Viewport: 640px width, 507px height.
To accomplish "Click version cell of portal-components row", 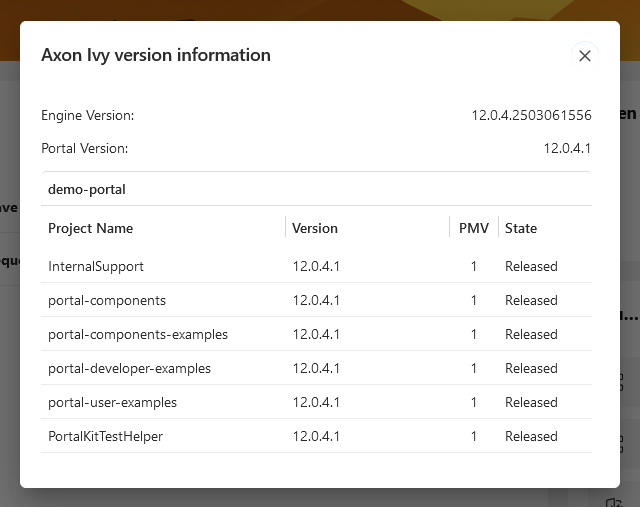I will [316, 300].
